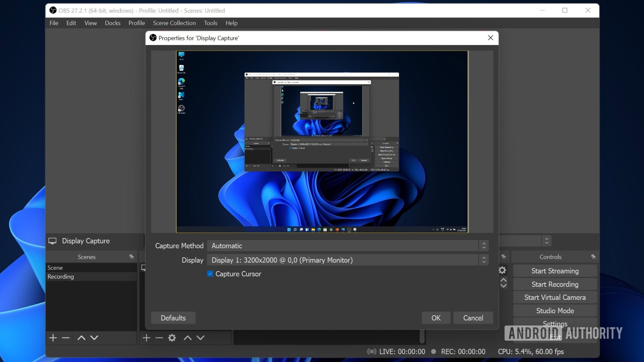Open the File menu
The image size is (644, 362).
point(54,22)
